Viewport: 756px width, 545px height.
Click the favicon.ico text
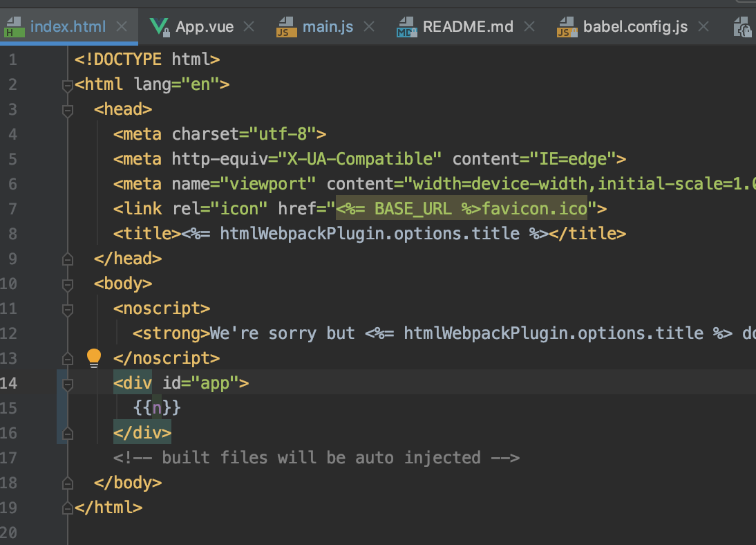click(534, 209)
